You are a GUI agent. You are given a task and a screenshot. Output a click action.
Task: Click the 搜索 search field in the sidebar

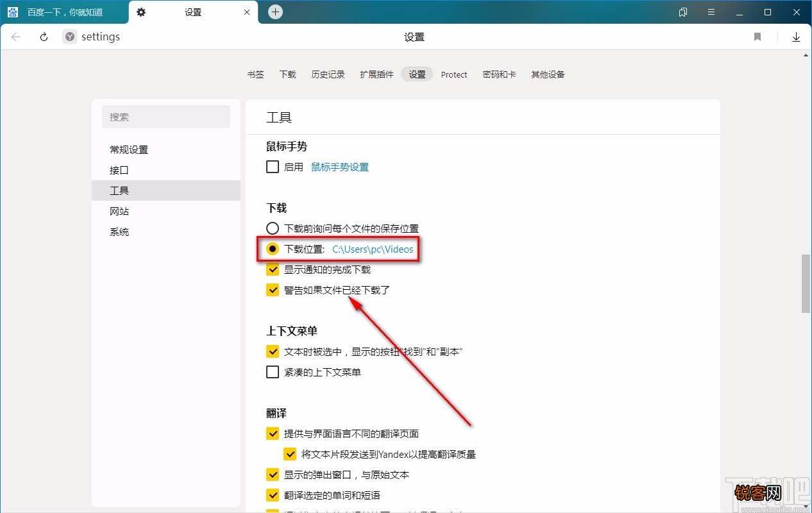tap(166, 117)
